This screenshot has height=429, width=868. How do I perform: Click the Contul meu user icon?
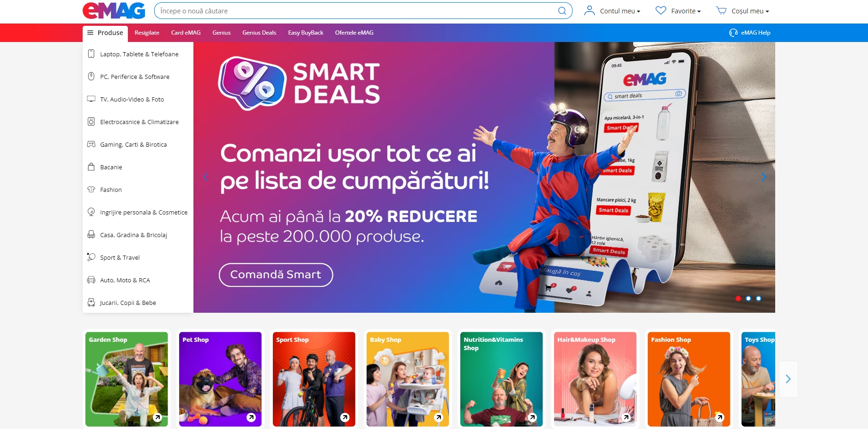590,11
